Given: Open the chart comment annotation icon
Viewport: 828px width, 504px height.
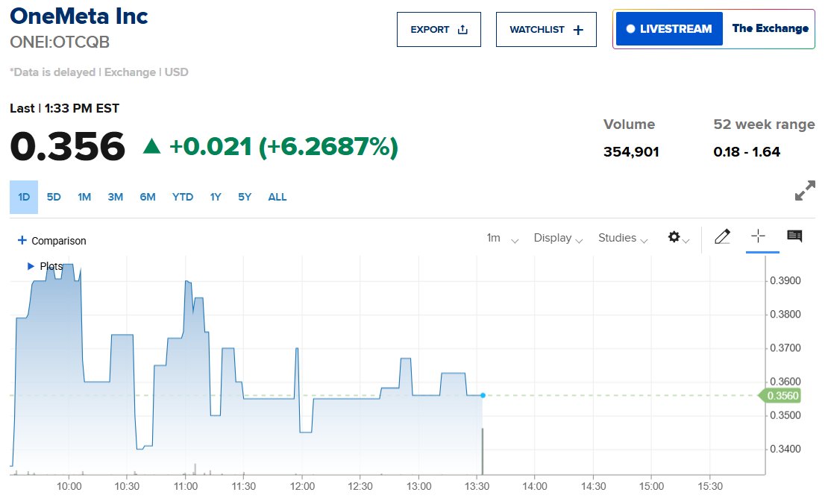Looking at the screenshot, I should point(794,236).
